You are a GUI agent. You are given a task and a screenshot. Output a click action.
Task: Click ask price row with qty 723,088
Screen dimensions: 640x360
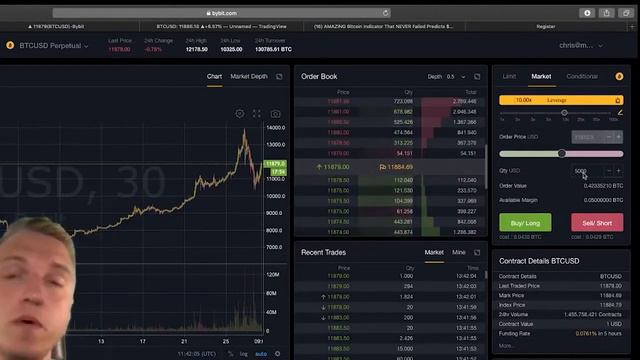[x=390, y=101]
